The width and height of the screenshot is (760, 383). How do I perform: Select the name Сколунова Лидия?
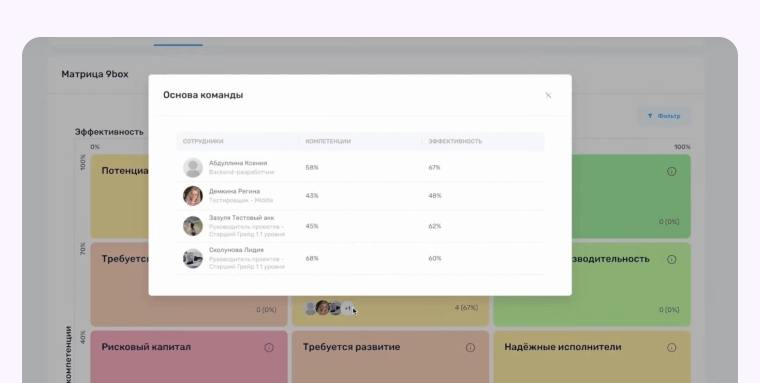pos(236,250)
